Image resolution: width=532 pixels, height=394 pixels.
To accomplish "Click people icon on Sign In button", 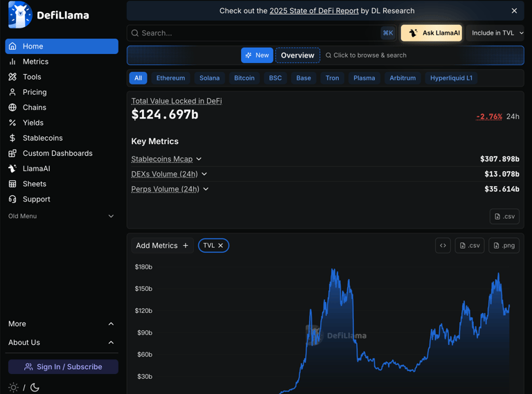I will 28,366.
